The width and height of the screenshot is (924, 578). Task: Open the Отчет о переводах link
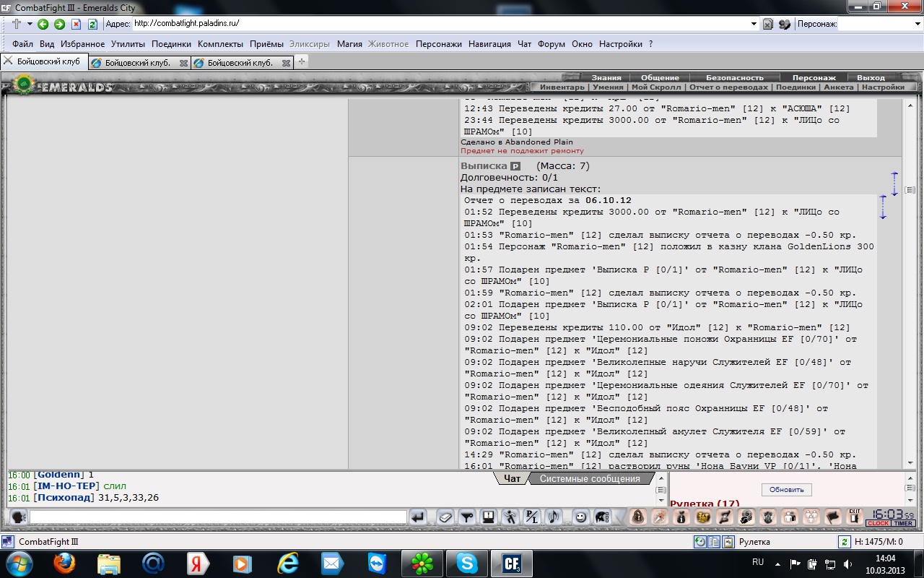tap(728, 87)
